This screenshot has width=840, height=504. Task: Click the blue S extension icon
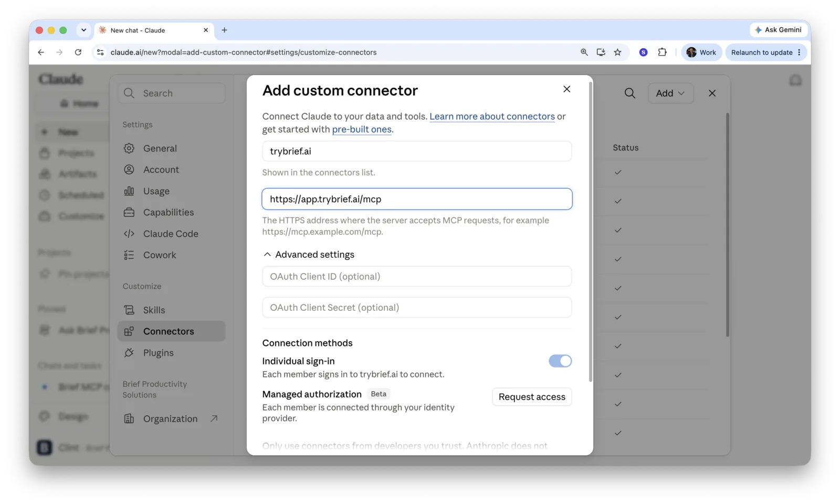(x=643, y=52)
